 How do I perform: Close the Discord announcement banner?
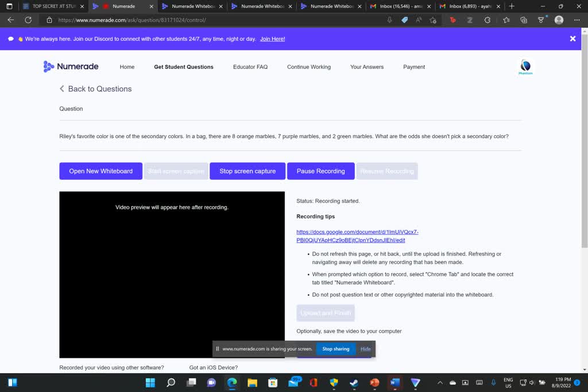(572, 39)
